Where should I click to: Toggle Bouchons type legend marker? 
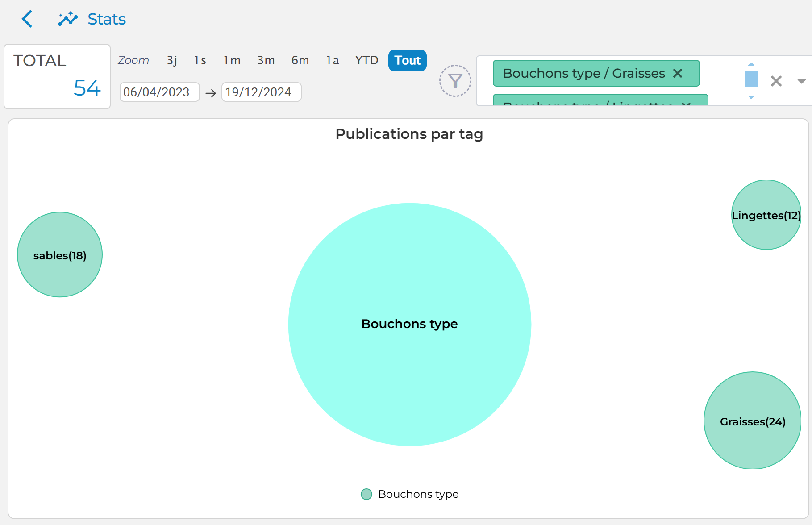click(366, 494)
